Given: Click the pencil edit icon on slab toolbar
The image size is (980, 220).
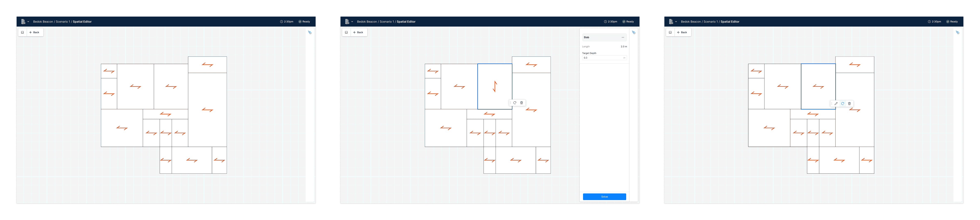Looking at the screenshot, I should point(836,103).
